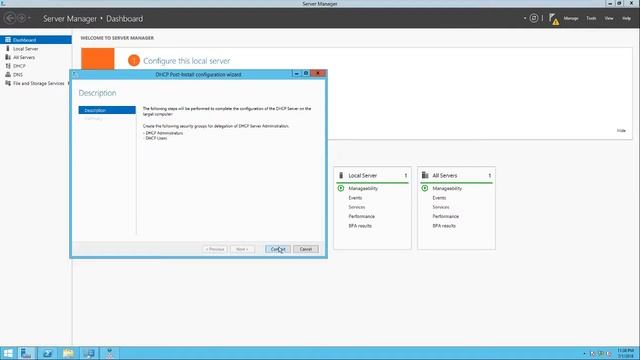Click the Dashboard icon in the sidebar
640x360 pixels.
tap(8, 40)
